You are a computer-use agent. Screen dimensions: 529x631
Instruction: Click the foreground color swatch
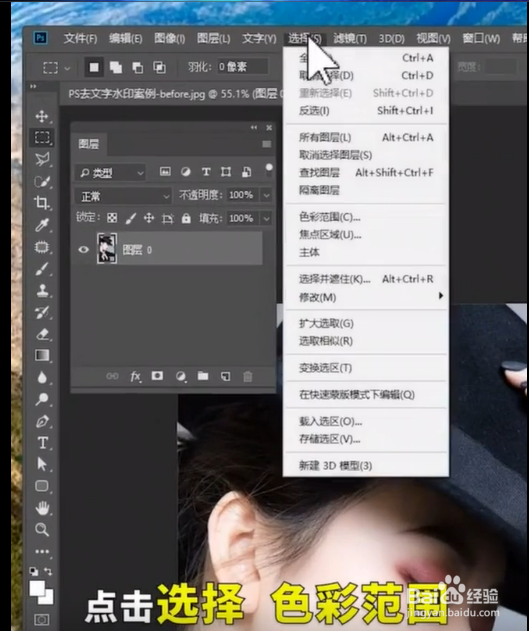coord(37,589)
